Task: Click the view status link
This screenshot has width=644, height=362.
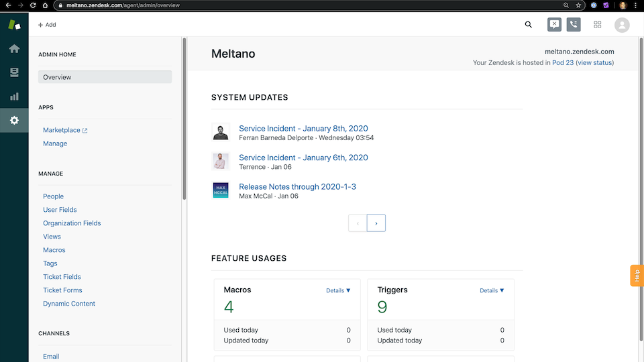Action: pos(594,63)
